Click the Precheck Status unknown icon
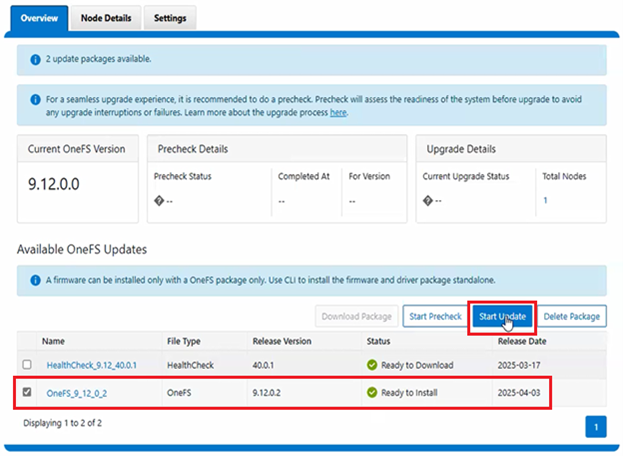 tap(162, 200)
